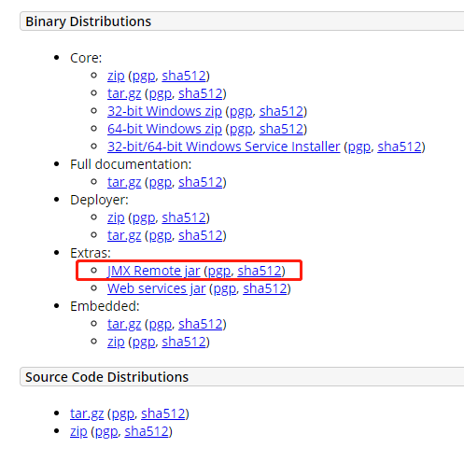Open the Core tar.gz link
Screen dimensions: 464x476
[x=124, y=93]
